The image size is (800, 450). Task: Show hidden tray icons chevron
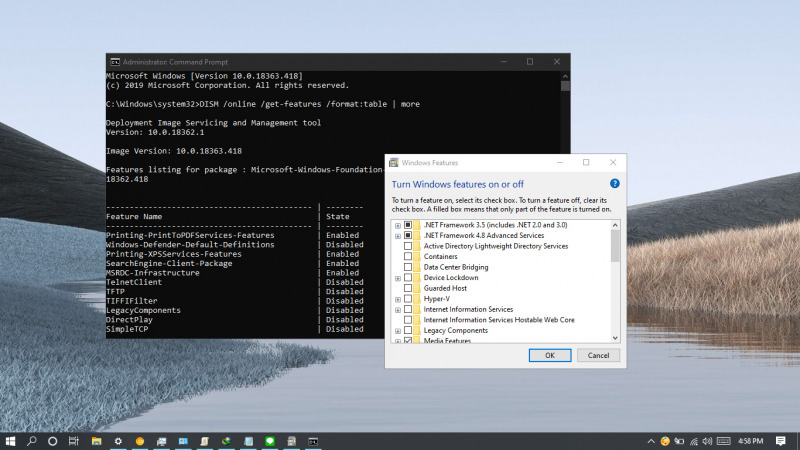point(651,441)
